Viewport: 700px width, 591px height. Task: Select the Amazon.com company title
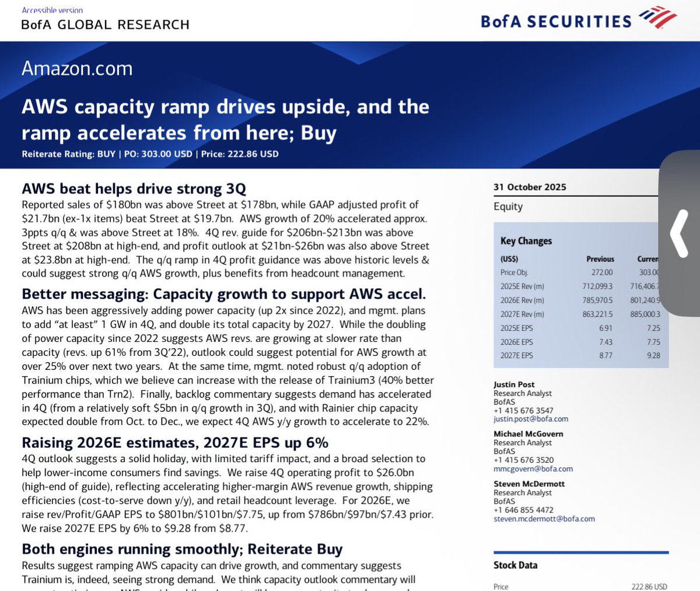[77, 68]
